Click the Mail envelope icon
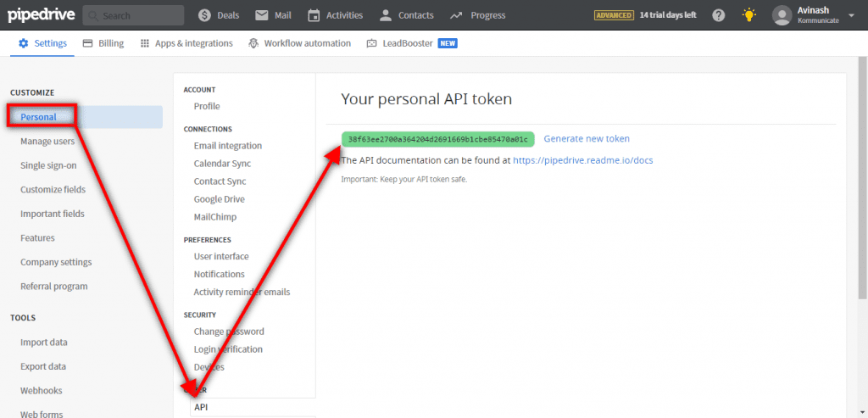Image resolution: width=868 pixels, height=418 pixels. click(x=262, y=15)
